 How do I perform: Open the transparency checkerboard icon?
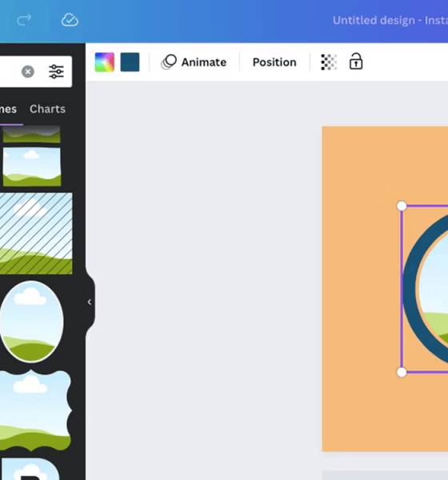329,62
